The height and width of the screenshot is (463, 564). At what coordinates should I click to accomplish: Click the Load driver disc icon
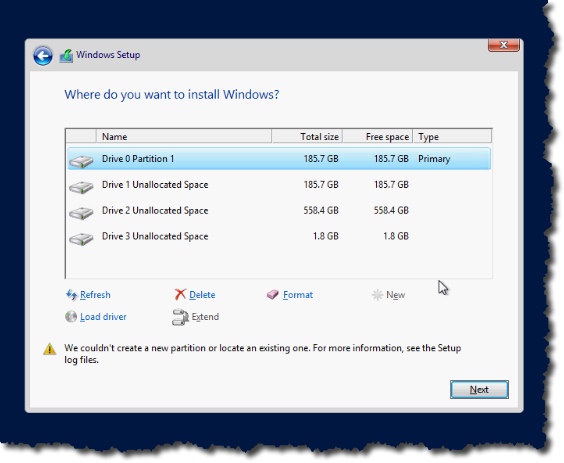pos(71,317)
